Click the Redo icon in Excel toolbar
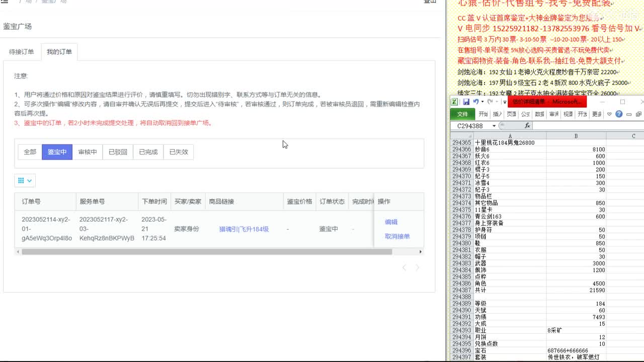The height and width of the screenshot is (362, 644). [x=491, y=102]
